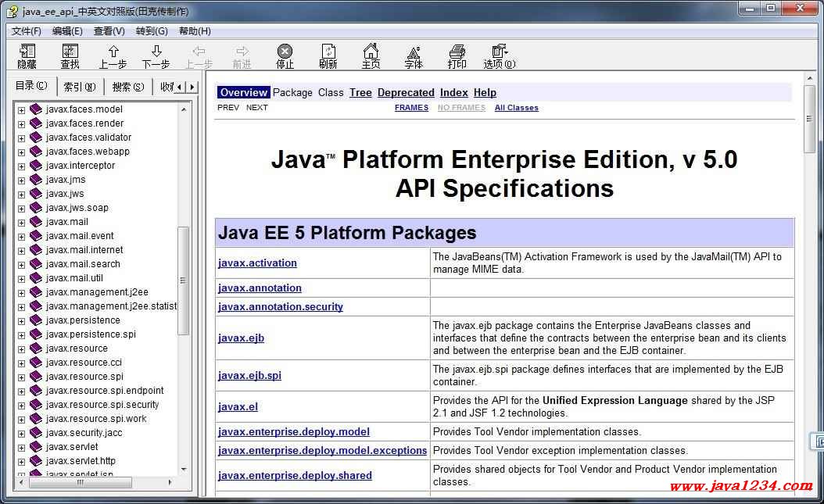
Task: Print using the 打印 toolbar icon
Action: point(457,56)
